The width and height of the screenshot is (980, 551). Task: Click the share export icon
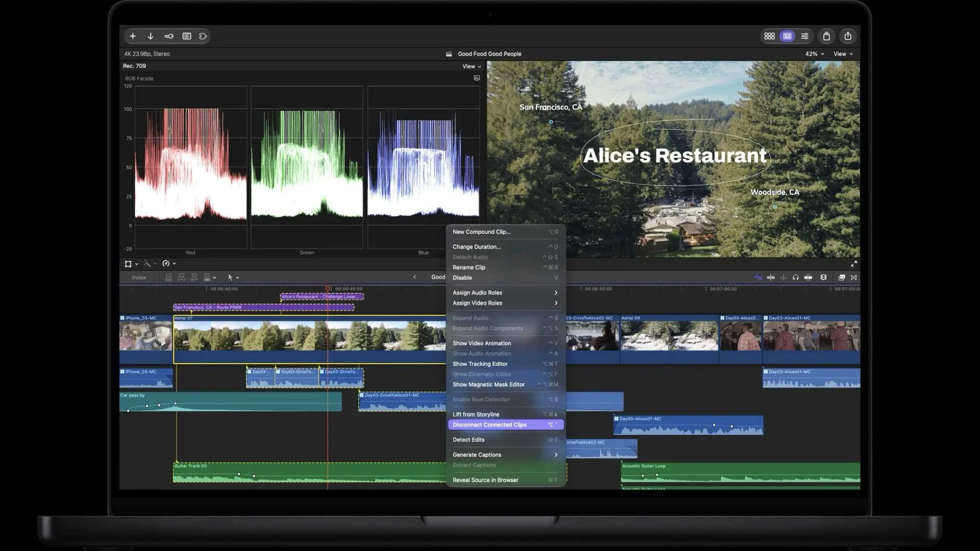pyautogui.click(x=848, y=36)
